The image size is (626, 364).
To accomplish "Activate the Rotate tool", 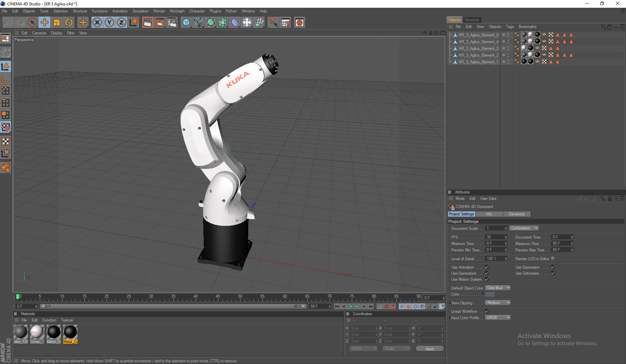I will (69, 23).
